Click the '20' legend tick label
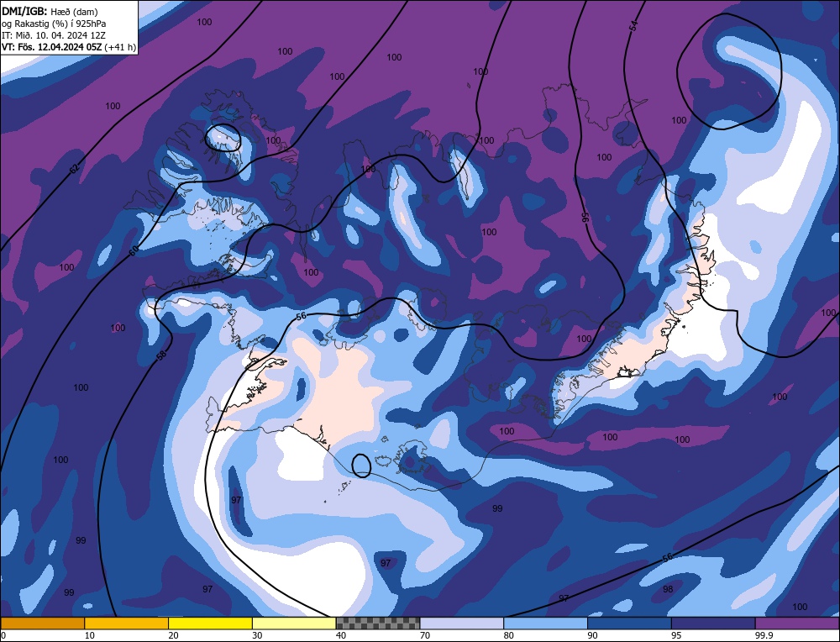Viewport: 840px width, 642px height. (174, 635)
